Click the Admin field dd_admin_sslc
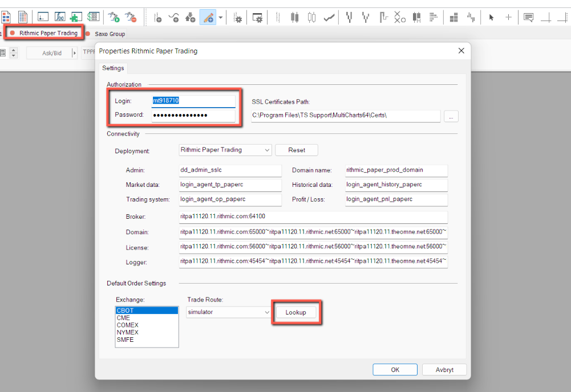This screenshot has height=392, width=571. coord(230,170)
